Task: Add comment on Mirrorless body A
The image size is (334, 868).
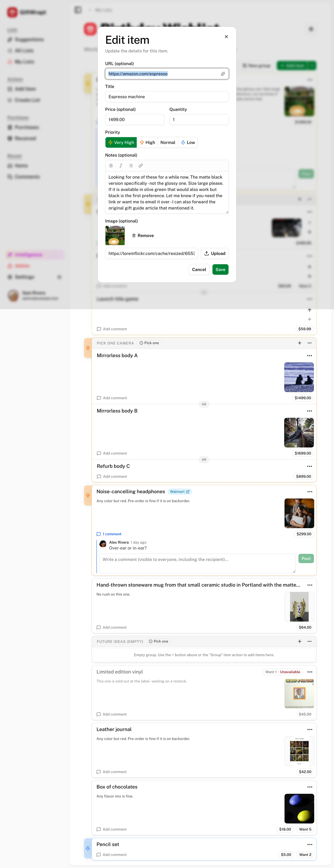Action: (x=112, y=398)
